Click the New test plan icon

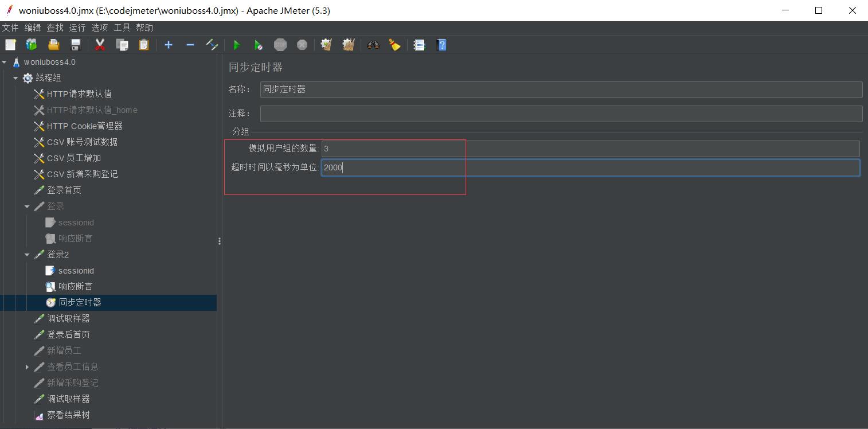10,45
